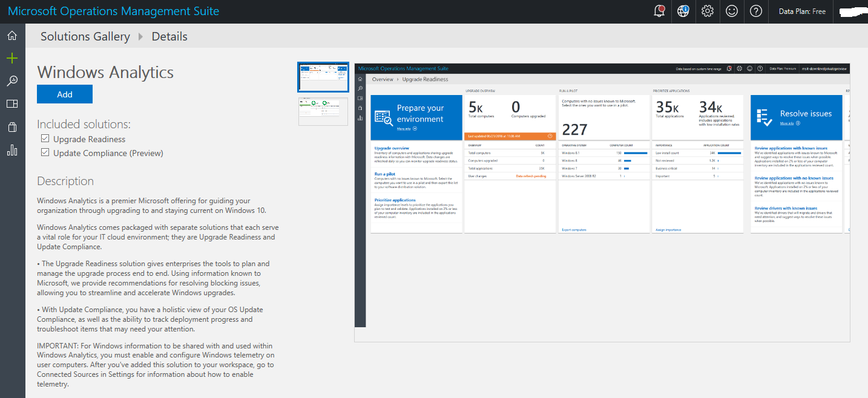
Task: Open the Home dashboard from sidebar
Action: click(12, 35)
